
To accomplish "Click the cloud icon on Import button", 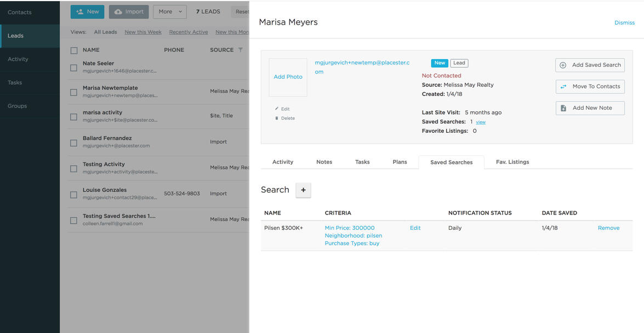I will 118,12.
